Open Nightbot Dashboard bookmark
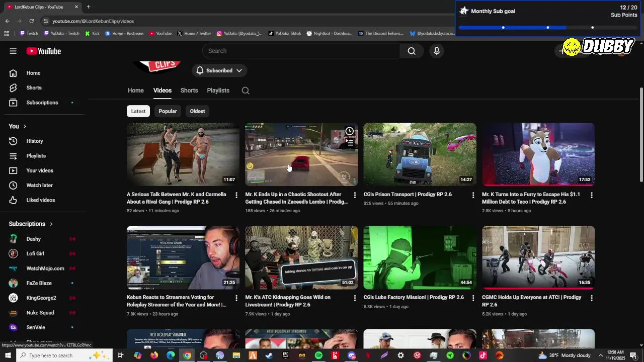644x362 pixels. [x=329, y=34]
